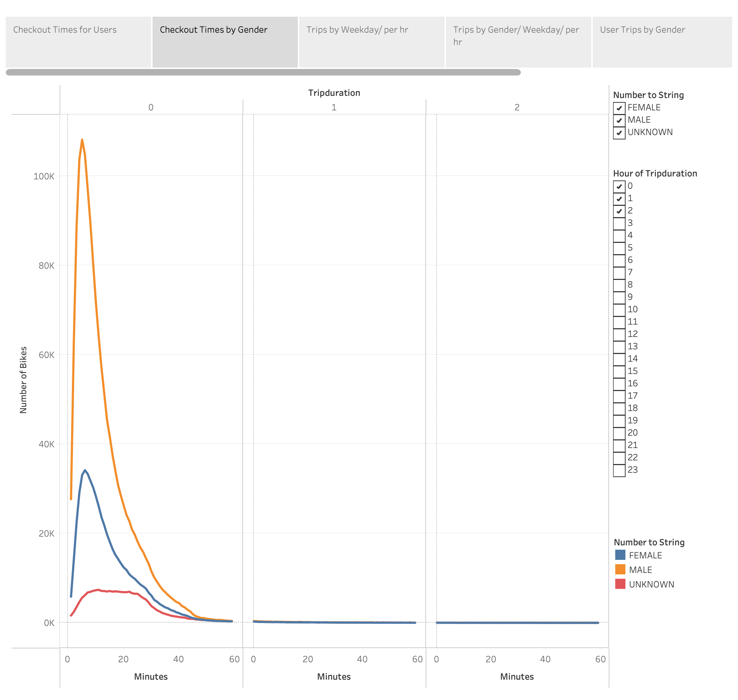The height and width of the screenshot is (700, 738).
Task: Check hour 5 in Hour of Tripduration
Action: [619, 248]
